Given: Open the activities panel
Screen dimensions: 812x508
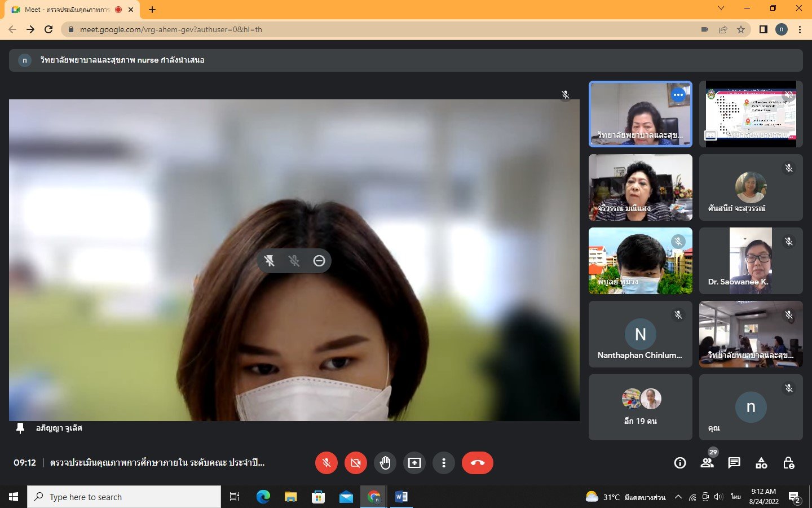Looking at the screenshot, I should (x=761, y=463).
